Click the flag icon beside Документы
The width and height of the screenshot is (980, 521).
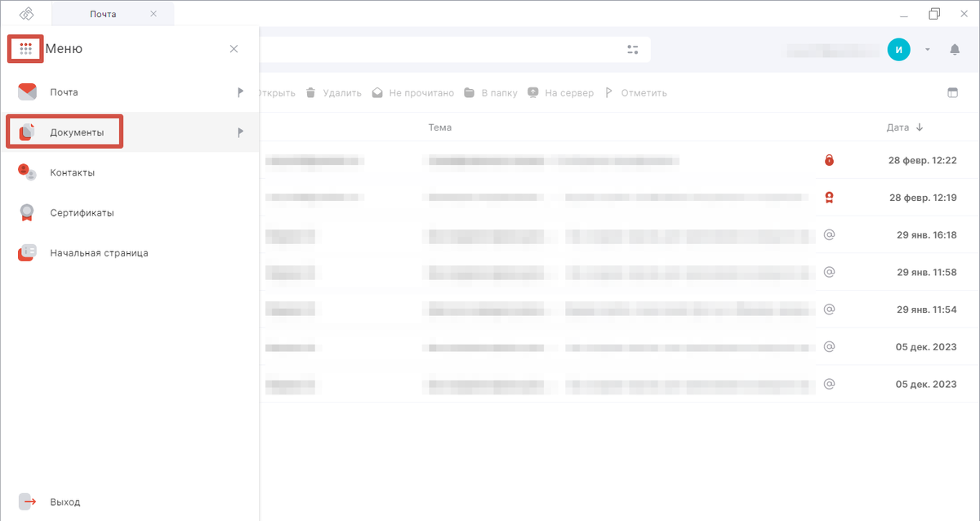click(x=240, y=132)
